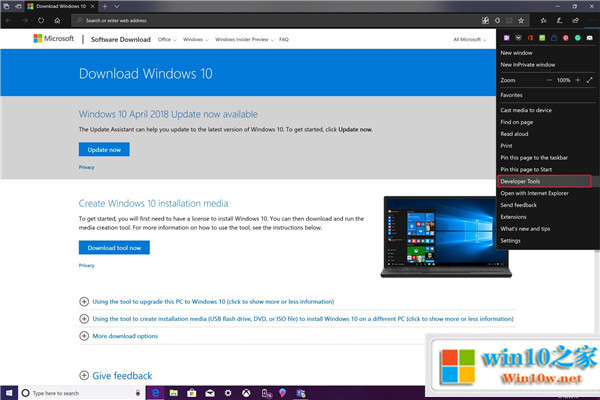Viewport: 600px width, 400px height.
Task: Click the Forward arrow button
Action: 24,20
